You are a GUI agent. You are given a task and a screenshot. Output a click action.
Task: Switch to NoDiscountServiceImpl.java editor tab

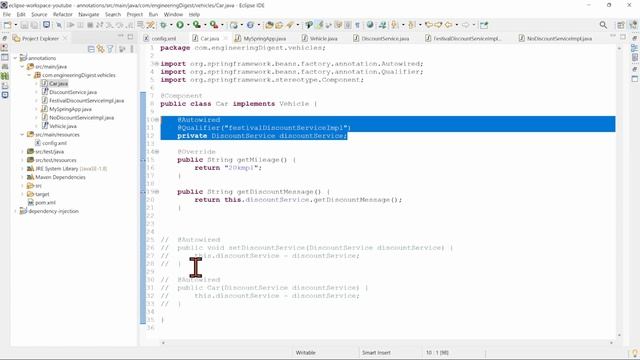555,38
